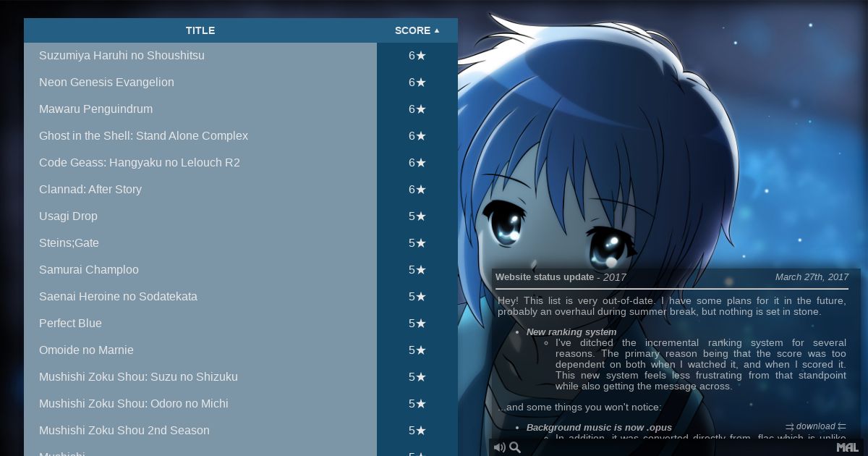Mute the background music speaker icon
This screenshot has height=456, width=868.
tap(499, 447)
